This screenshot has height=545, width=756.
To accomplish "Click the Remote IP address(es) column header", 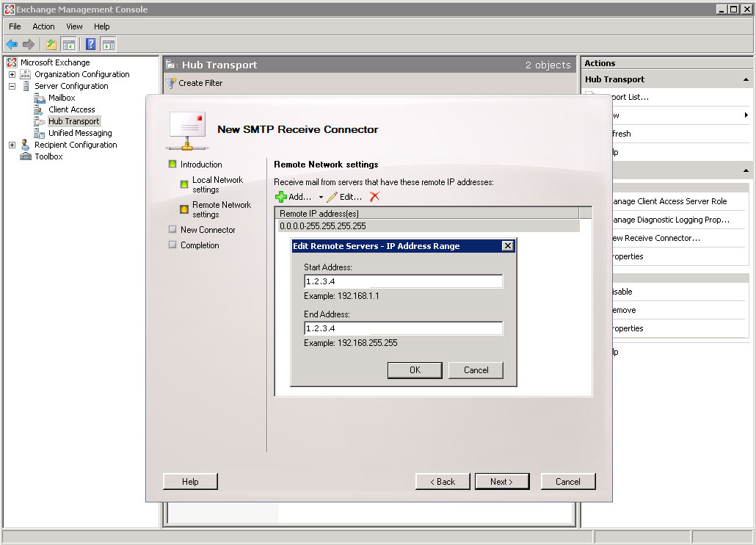I will (426, 213).
